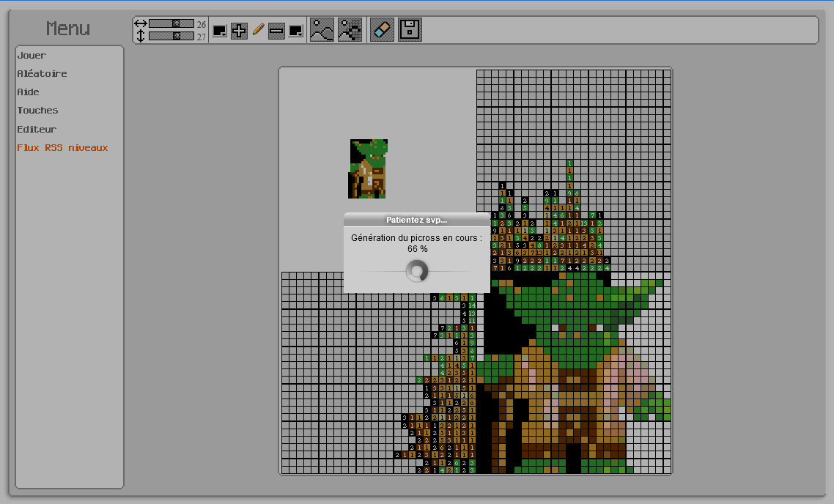Select Aléatoire in the menu
This screenshot has height=504, width=834.
pos(42,74)
